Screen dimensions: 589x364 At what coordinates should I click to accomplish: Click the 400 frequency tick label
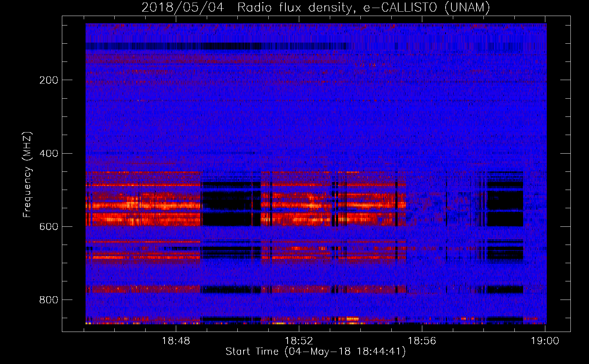click(49, 153)
